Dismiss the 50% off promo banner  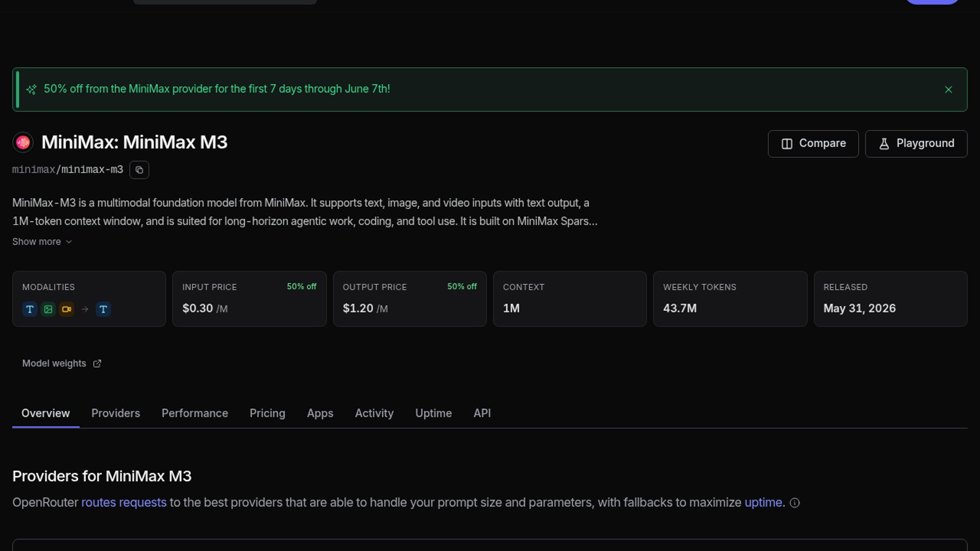[x=948, y=90]
